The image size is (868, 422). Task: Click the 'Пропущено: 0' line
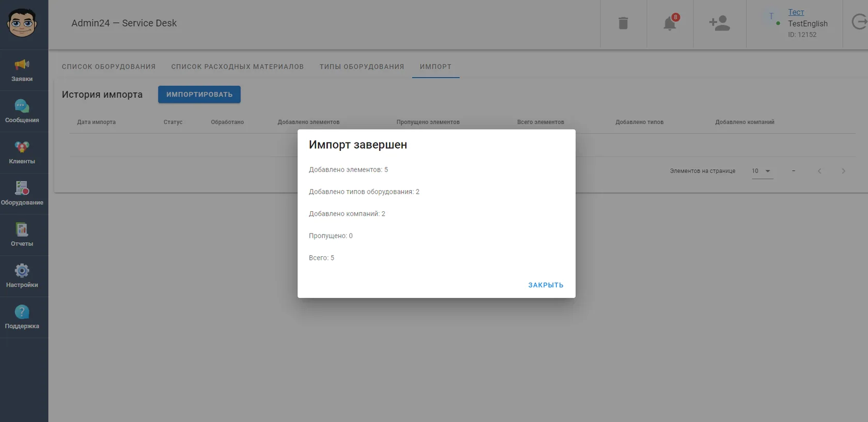(x=331, y=236)
